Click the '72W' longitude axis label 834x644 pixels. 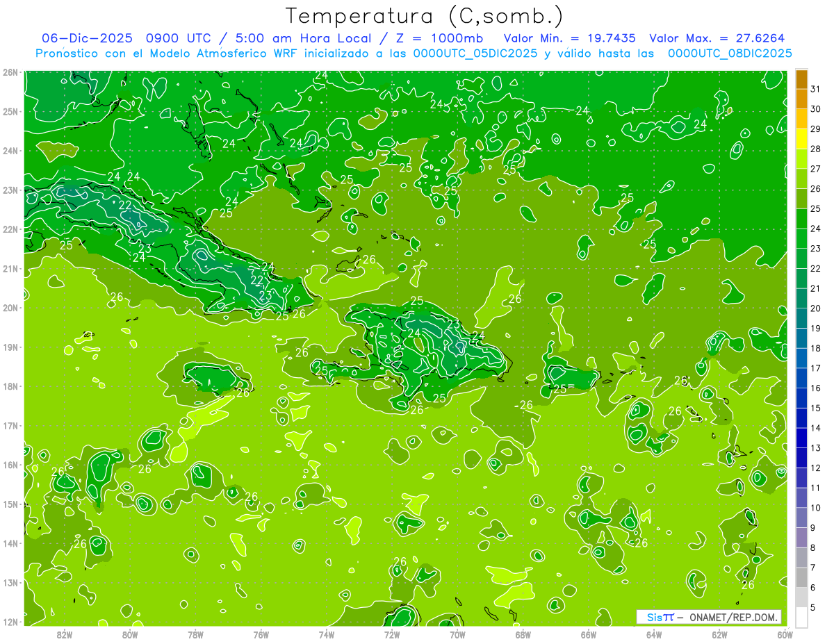click(392, 634)
